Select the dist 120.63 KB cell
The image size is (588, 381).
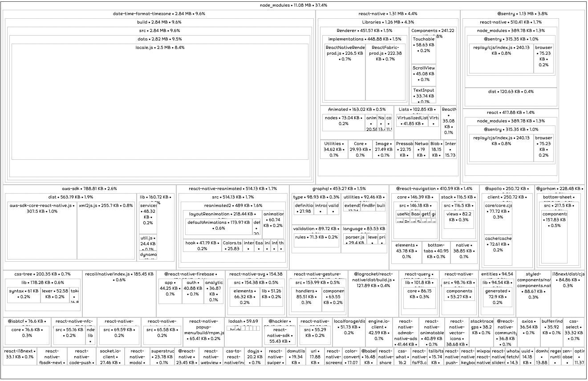point(511,97)
